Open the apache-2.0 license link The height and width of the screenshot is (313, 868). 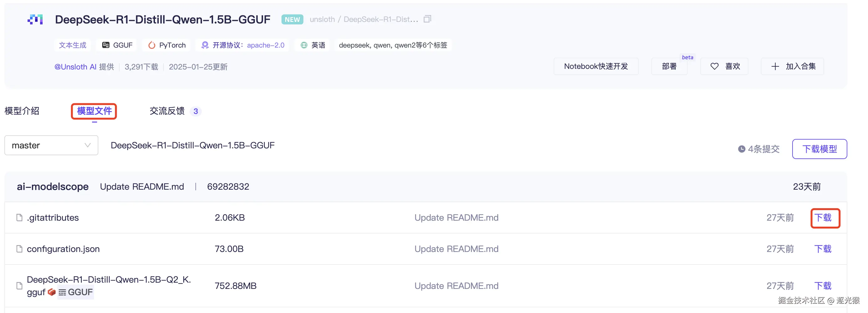click(266, 45)
